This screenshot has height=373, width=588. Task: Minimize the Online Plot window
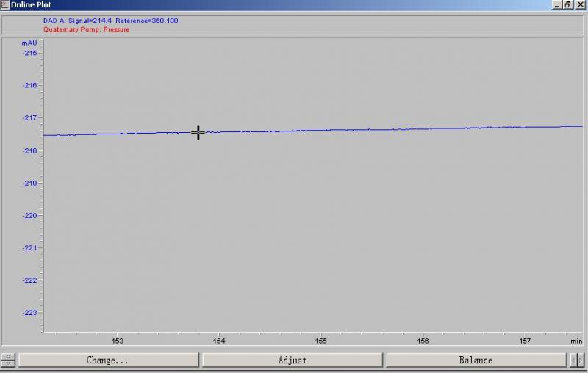tap(557, 5)
